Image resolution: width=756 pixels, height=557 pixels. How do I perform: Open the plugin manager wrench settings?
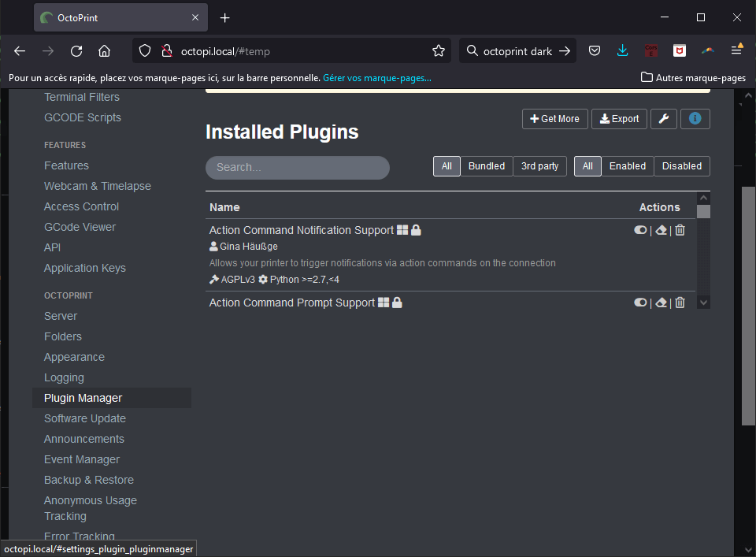(663, 119)
